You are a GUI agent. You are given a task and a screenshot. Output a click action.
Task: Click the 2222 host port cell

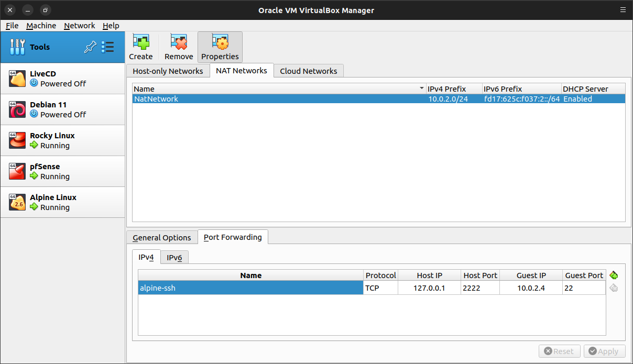pyautogui.click(x=480, y=288)
